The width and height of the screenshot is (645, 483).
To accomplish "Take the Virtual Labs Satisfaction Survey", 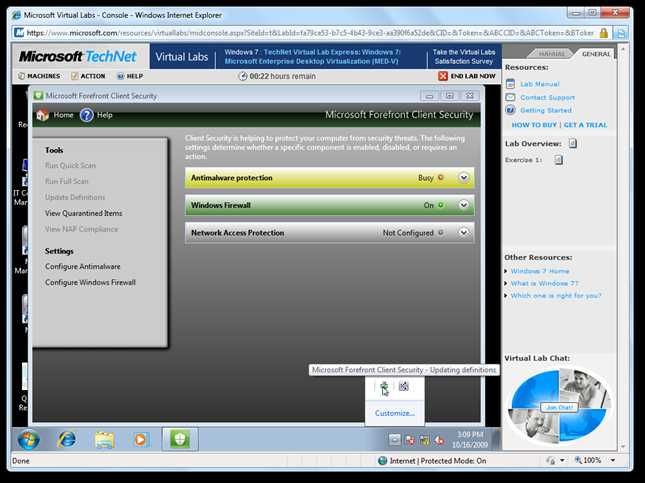I will click(464, 57).
